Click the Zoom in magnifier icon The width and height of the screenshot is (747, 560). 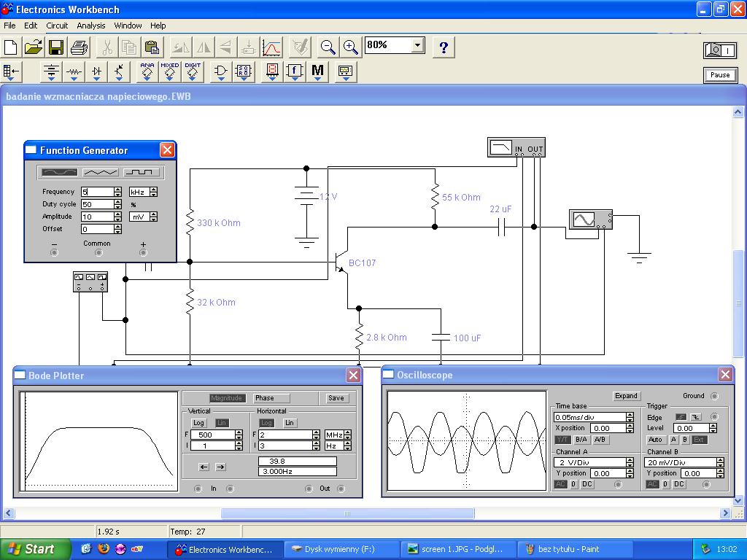[351, 47]
